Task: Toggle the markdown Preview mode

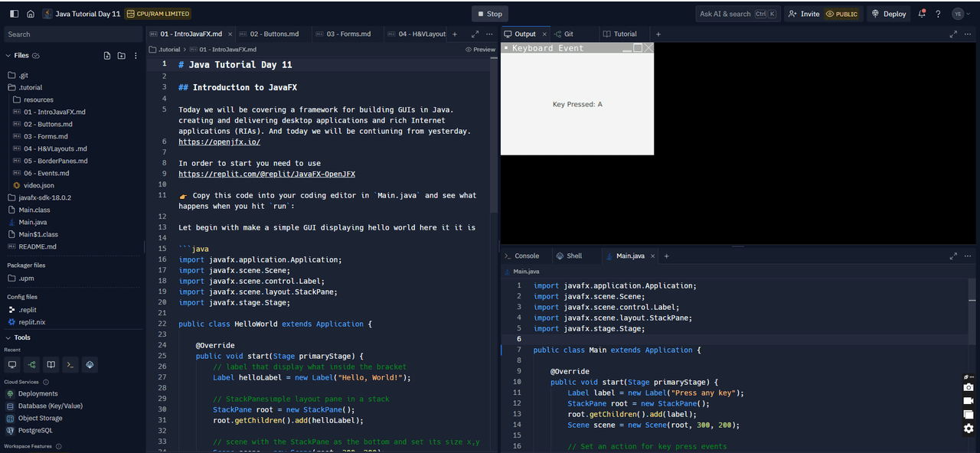Action: (480, 50)
